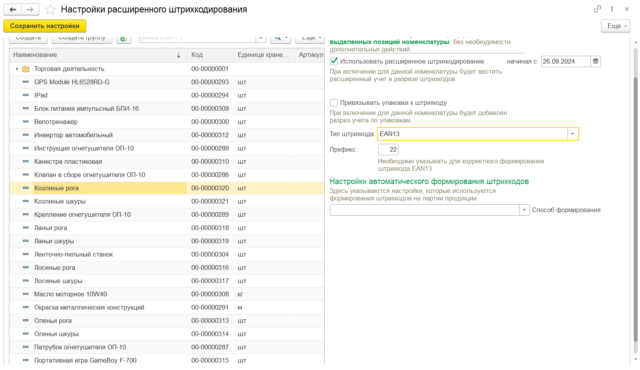Click code cell 00-00000001

(x=210, y=69)
